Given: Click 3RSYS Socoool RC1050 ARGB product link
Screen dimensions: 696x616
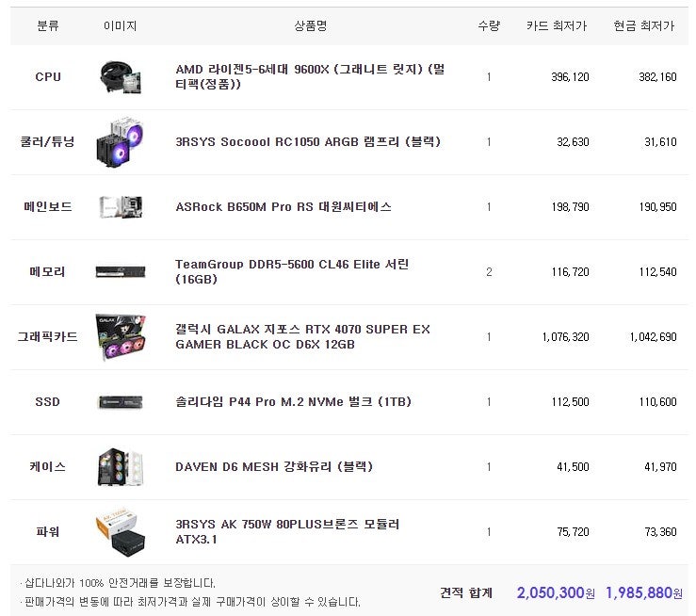Looking at the screenshot, I should point(308,142).
